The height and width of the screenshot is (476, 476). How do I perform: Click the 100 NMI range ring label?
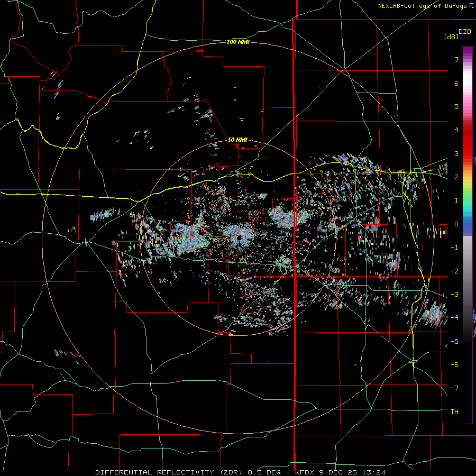tap(238, 42)
